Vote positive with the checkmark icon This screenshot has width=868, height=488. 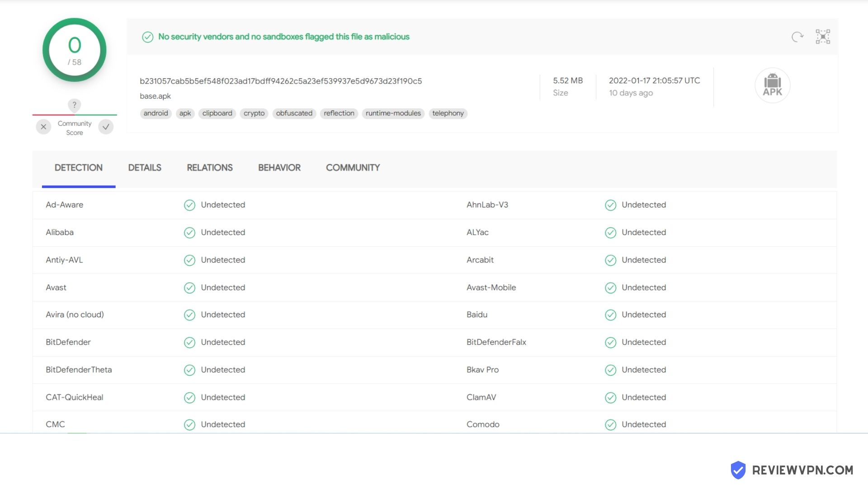click(106, 127)
